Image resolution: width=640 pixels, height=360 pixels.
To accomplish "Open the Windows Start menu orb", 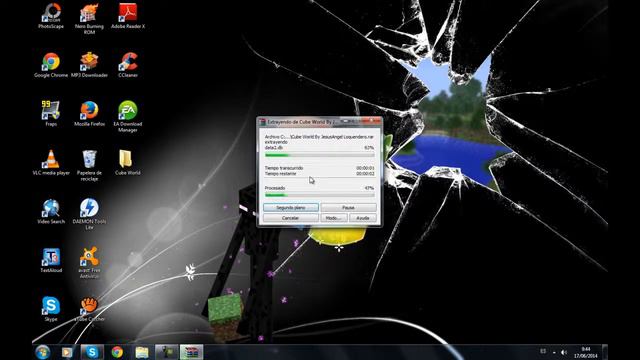I will pyautogui.click(x=42, y=352).
